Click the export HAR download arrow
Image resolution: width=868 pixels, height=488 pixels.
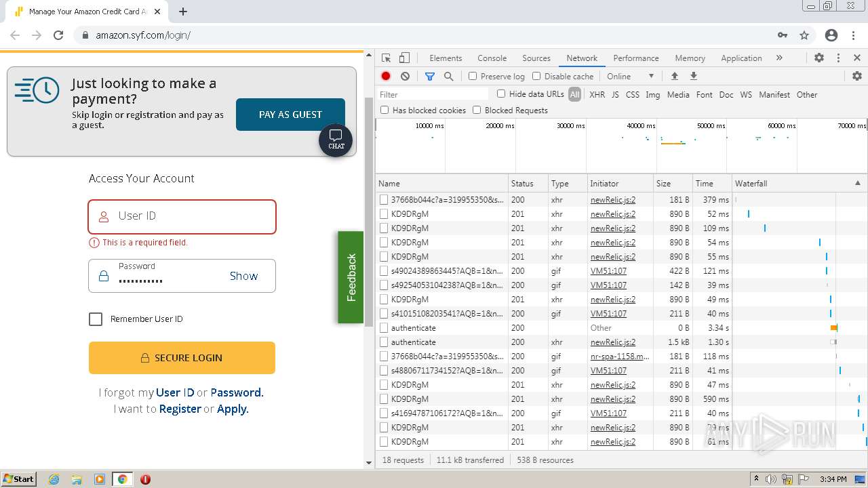click(x=694, y=77)
